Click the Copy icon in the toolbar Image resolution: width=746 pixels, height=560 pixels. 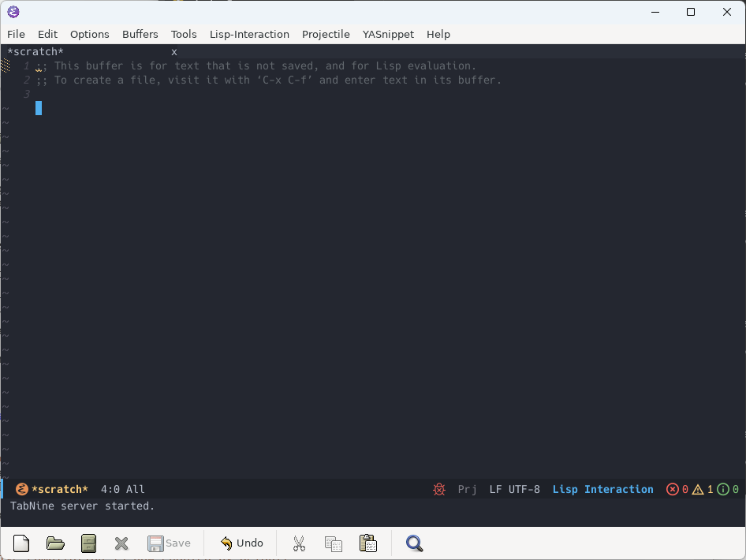click(333, 543)
